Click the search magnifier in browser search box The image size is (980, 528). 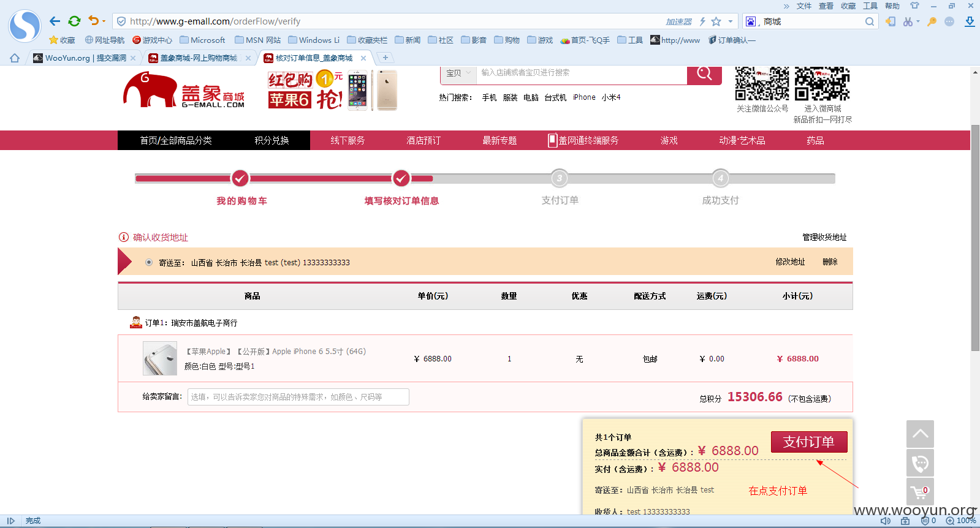(870, 21)
